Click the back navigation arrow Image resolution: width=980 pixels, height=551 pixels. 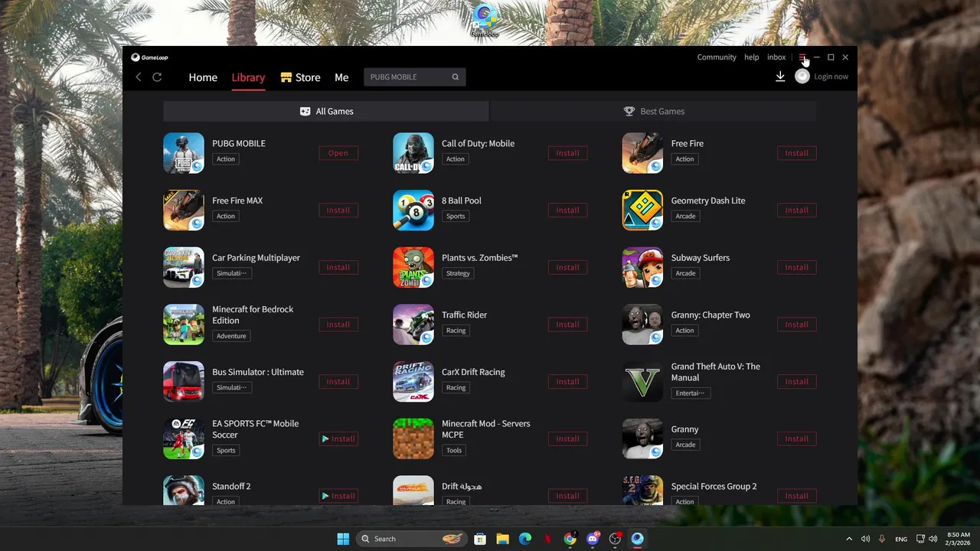pos(139,77)
